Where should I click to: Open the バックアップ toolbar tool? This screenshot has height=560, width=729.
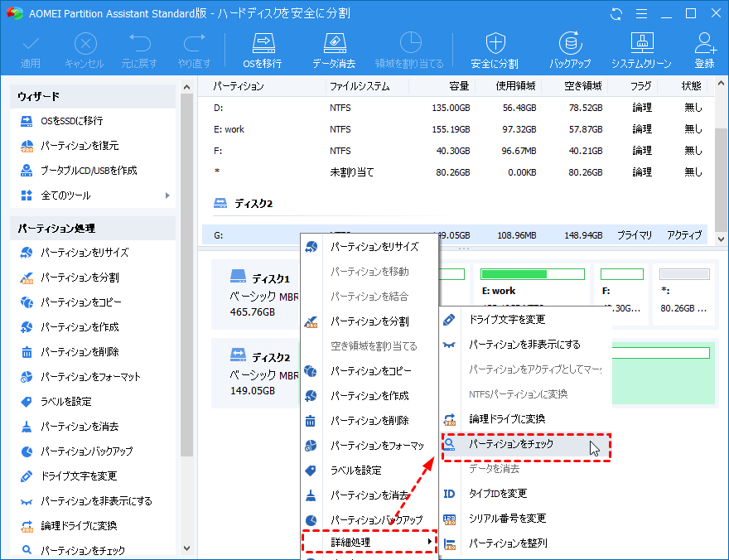click(570, 51)
